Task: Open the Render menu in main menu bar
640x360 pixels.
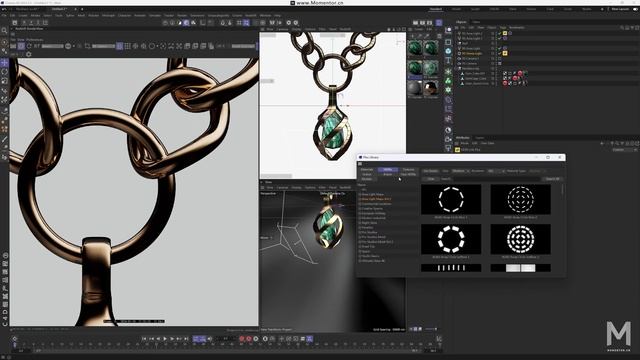Action: pos(182,16)
